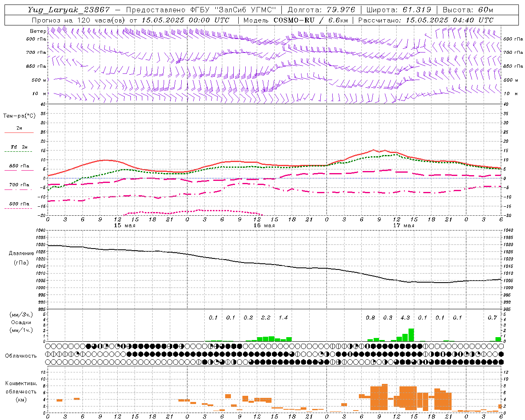Click the forecast start '15.05.2025 00:00 UTC'
Image resolution: width=525 pixels, height=420 pixels.
(x=185, y=20)
